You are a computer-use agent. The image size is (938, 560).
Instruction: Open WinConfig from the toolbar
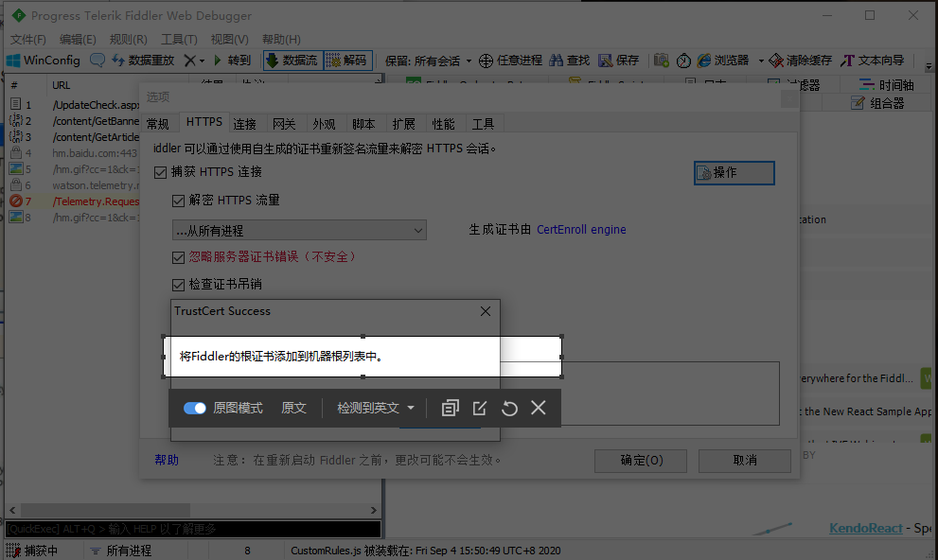point(44,61)
